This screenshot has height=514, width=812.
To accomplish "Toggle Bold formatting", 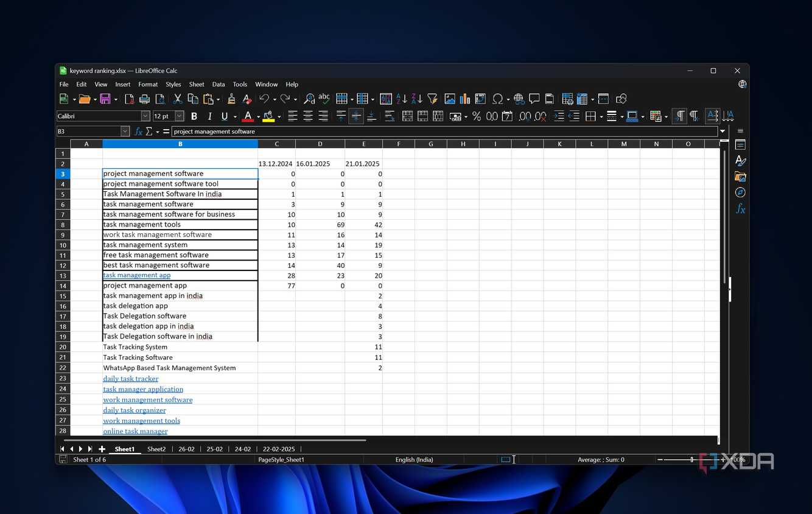I will (x=194, y=116).
